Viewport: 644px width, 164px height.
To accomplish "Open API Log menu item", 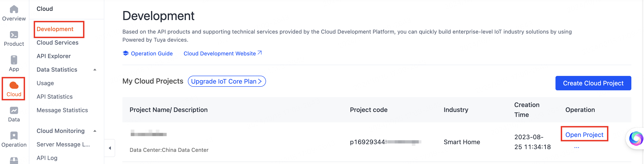I will tap(47, 158).
